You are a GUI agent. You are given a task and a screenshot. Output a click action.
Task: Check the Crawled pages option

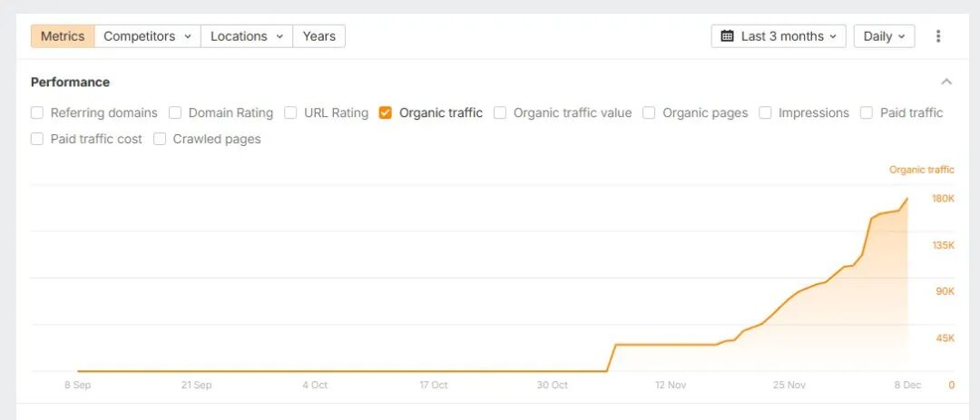point(160,139)
